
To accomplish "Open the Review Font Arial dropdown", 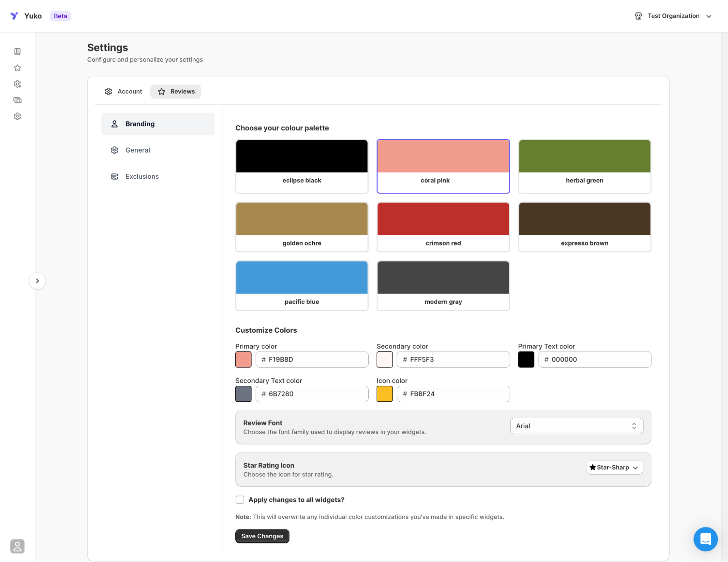I will (576, 426).
